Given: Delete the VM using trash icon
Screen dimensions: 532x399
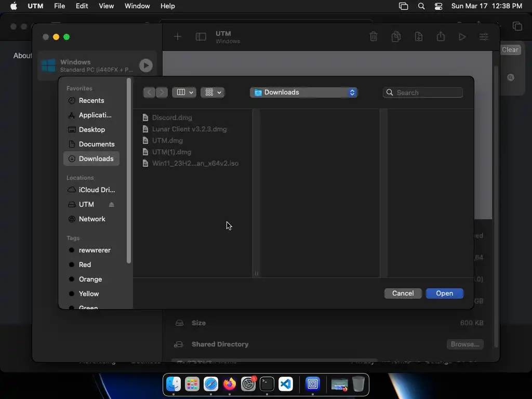Looking at the screenshot, I should (374, 37).
